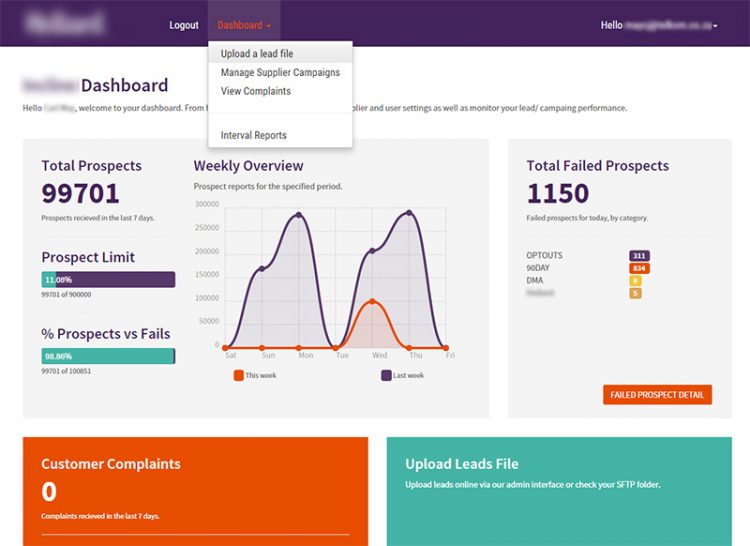This screenshot has width=750, height=546.
Task: Click the Logout link
Action: click(184, 25)
